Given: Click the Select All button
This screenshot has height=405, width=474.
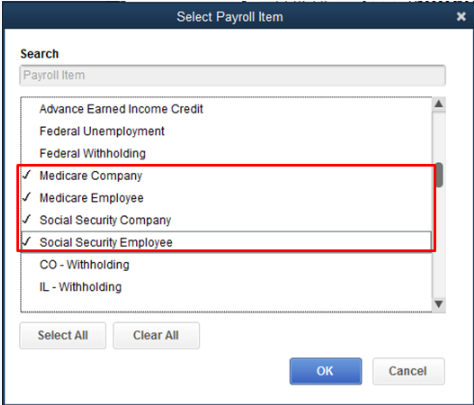Looking at the screenshot, I should pos(63,335).
